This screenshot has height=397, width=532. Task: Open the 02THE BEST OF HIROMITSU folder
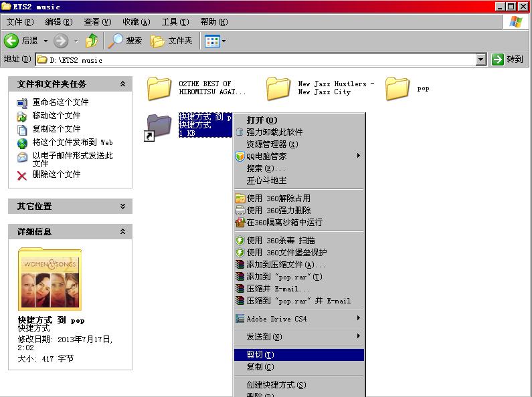159,88
